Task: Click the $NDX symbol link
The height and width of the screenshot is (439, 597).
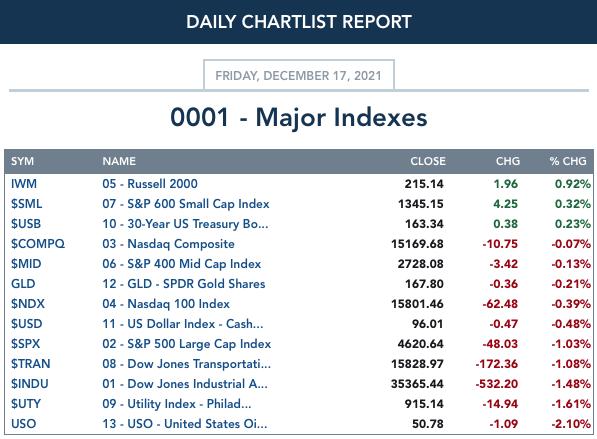Action: 28,304
